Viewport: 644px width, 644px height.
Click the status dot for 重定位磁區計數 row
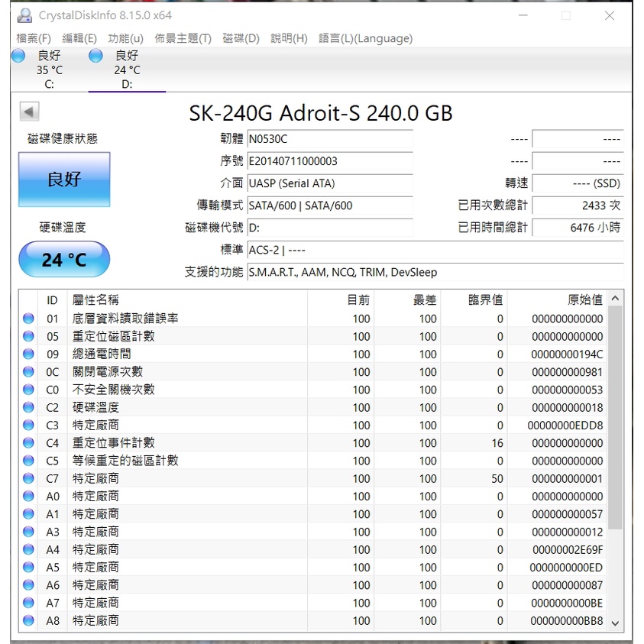[x=28, y=336]
